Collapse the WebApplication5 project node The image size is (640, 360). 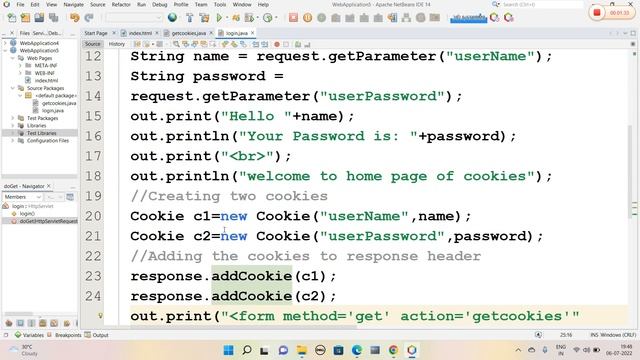[5, 51]
